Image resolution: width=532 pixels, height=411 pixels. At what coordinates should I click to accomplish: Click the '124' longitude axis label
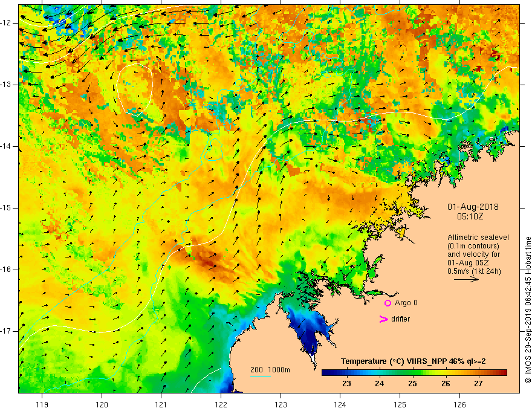point(340,404)
